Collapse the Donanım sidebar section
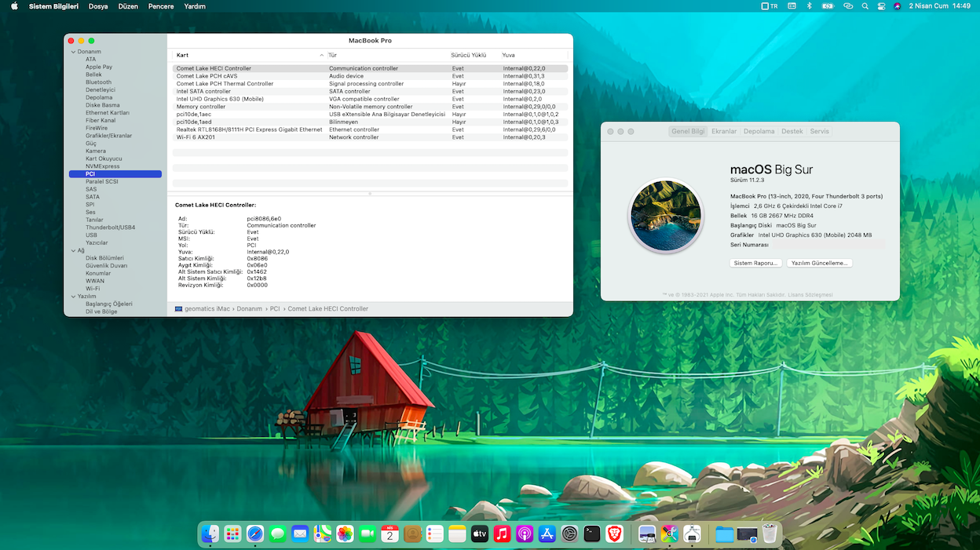The image size is (980, 550). pyautogui.click(x=73, y=52)
